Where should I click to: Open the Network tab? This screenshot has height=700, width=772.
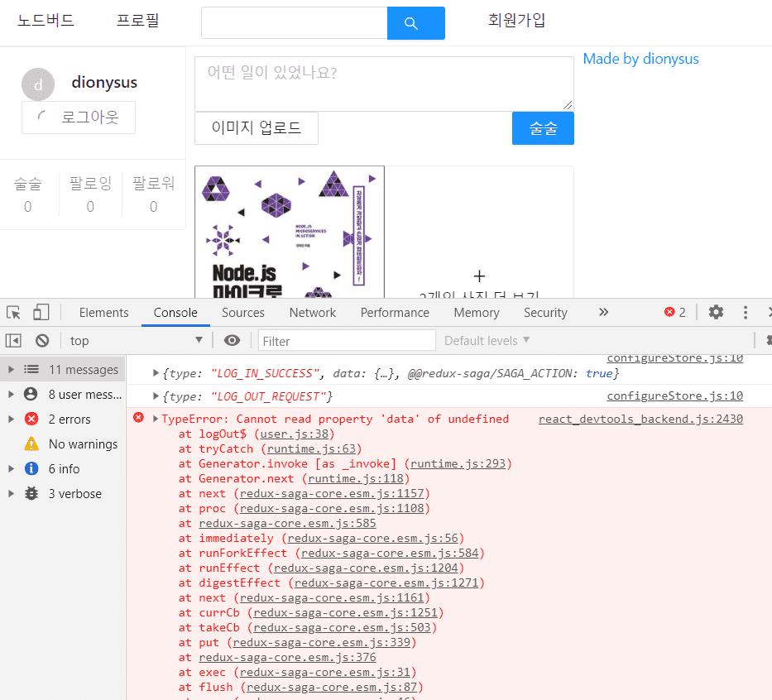[313, 313]
